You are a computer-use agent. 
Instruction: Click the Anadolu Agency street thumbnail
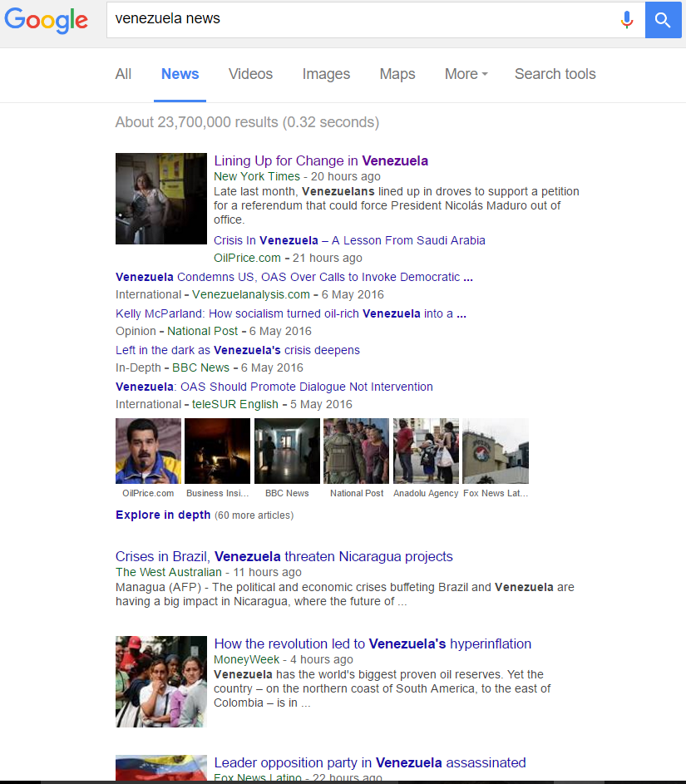[426, 451]
